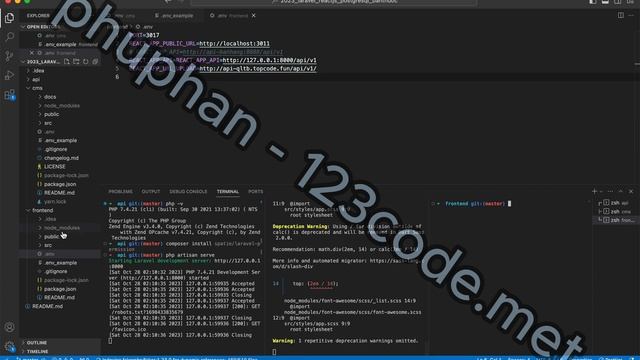
Task: Open the Accounts menu icon
Action: tap(9, 327)
